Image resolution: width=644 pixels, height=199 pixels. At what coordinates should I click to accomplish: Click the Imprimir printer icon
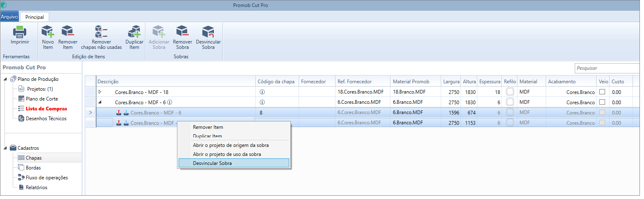pyautogui.click(x=20, y=32)
